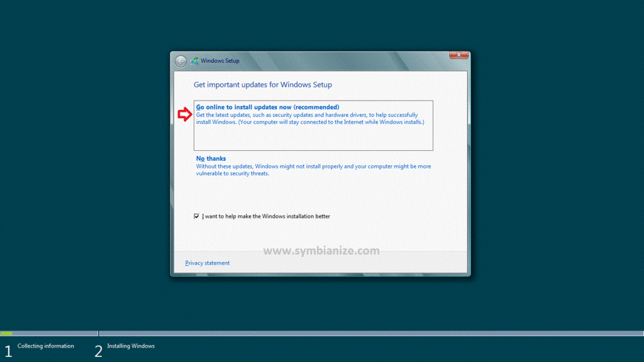Uncheck help make Windows installation better checkbox
The height and width of the screenshot is (362, 644).
(x=196, y=216)
